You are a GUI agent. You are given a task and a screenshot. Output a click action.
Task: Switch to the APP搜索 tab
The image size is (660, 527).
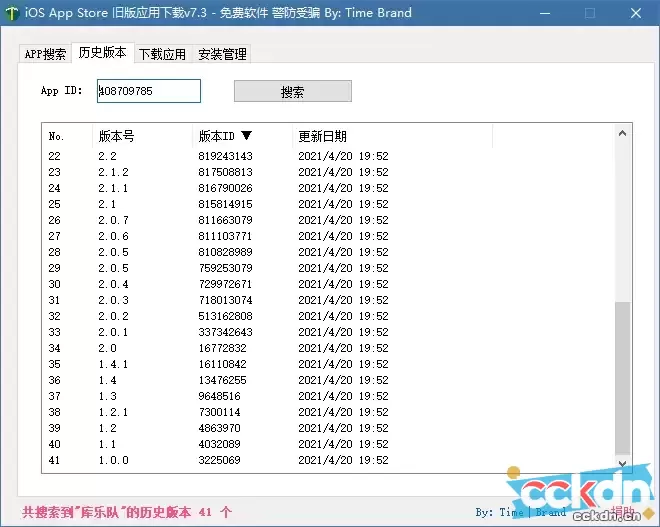[45, 54]
